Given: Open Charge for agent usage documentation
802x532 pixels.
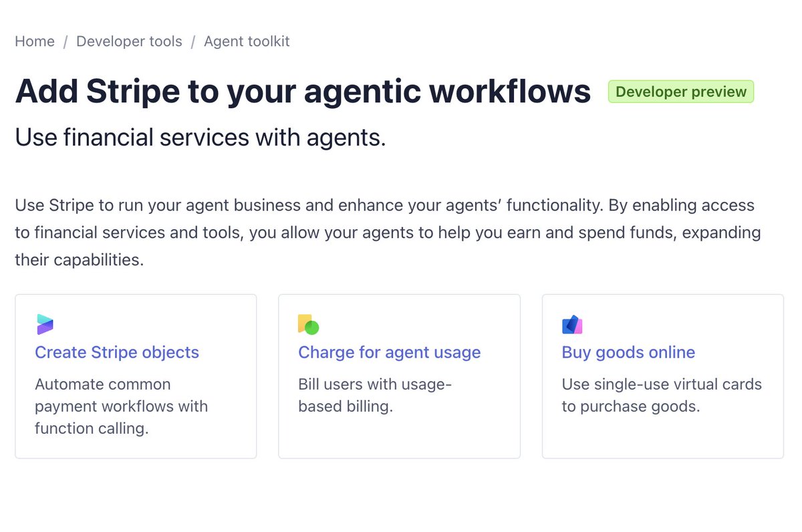Looking at the screenshot, I should (x=389, y=352).
